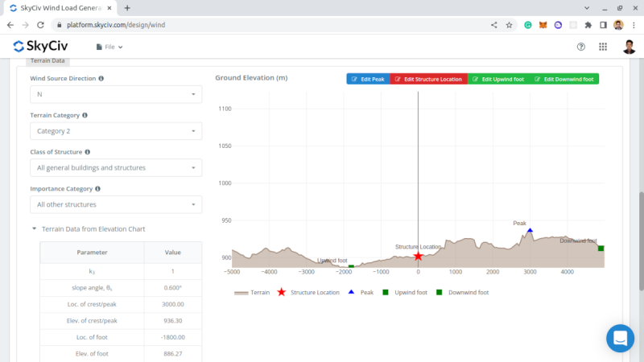Toggle Peak series in chart legend
This screenshot has width=644, height=362.
coord(361,293)
